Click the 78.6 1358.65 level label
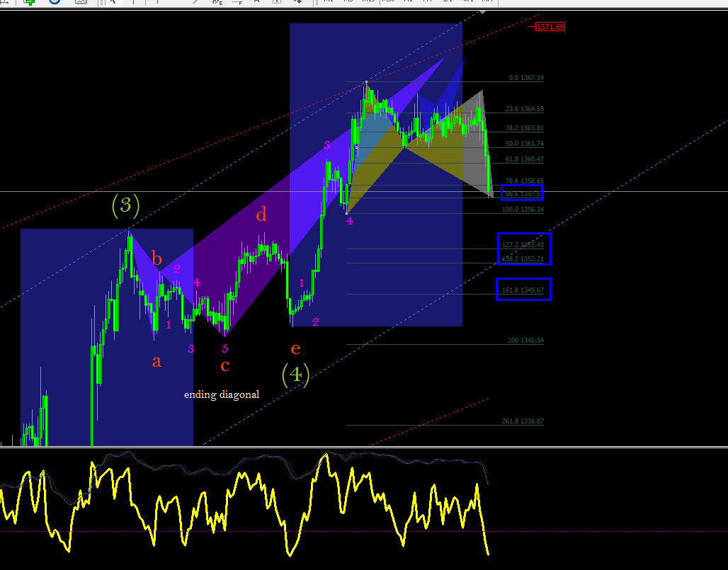Screen dimensions: 728x570 click(x=525, y=181)
